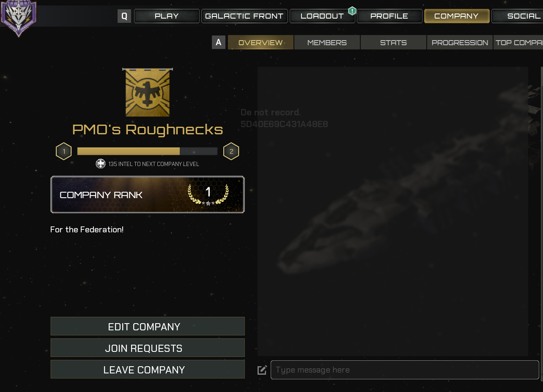Open the Progression tab

tap(460, 42)
